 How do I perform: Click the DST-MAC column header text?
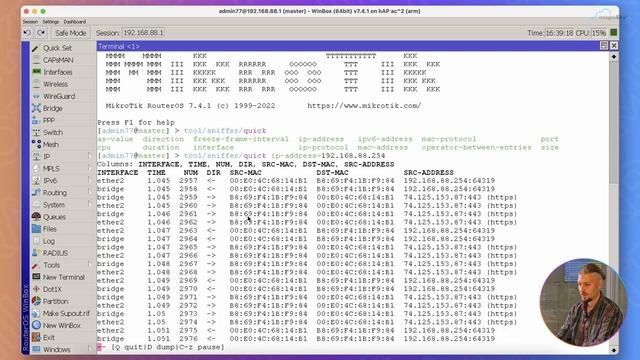[333, 173]
